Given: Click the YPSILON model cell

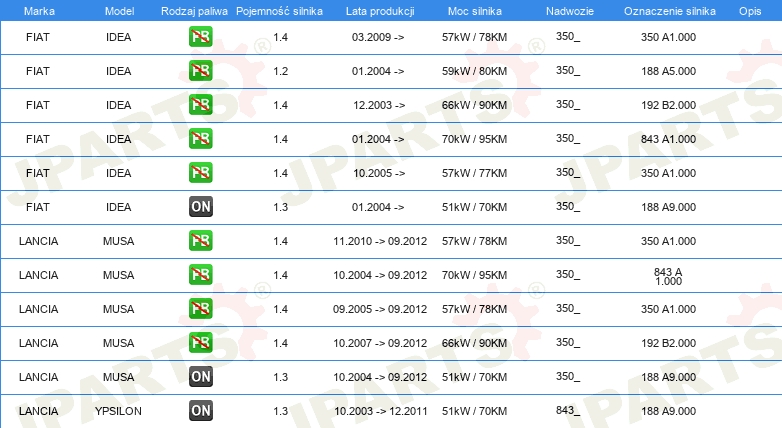Looking at the screenshot, I should pos(118,411).
